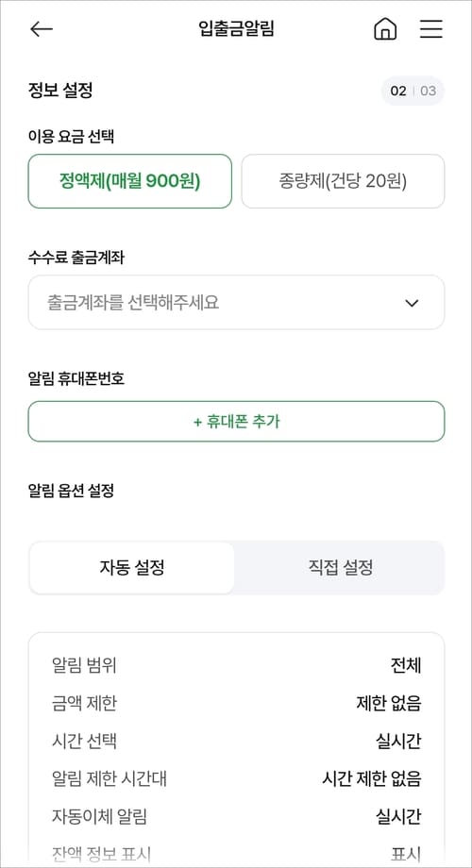The height and width of the screenshot is (868, 472).
Task: Click 알림 제한 시간대 시간 제한 없음 value
Action: 372,779
